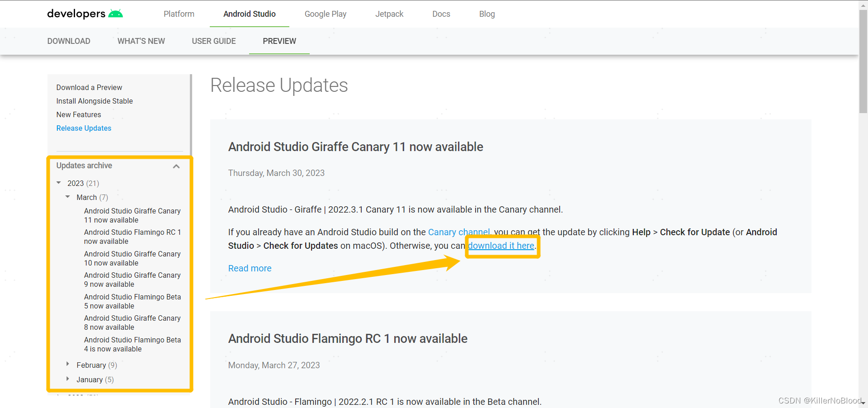The image size is (868, 408).
Task: Click Read more under Giraffe Canary 11
Action: pos(250,268)
